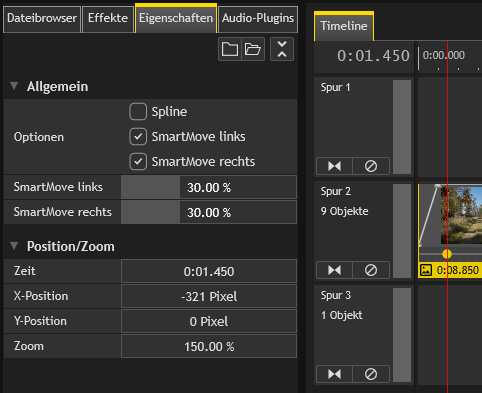Uncheck the SmartMove rechts checkbox
Screen dimensions: 482x393
pos(138,162)
